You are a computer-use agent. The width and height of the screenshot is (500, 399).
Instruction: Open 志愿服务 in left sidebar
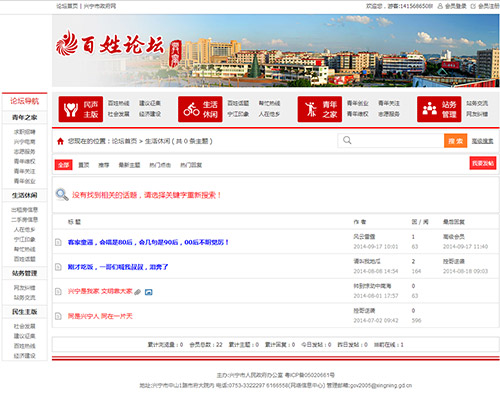[x=25, y=152]
